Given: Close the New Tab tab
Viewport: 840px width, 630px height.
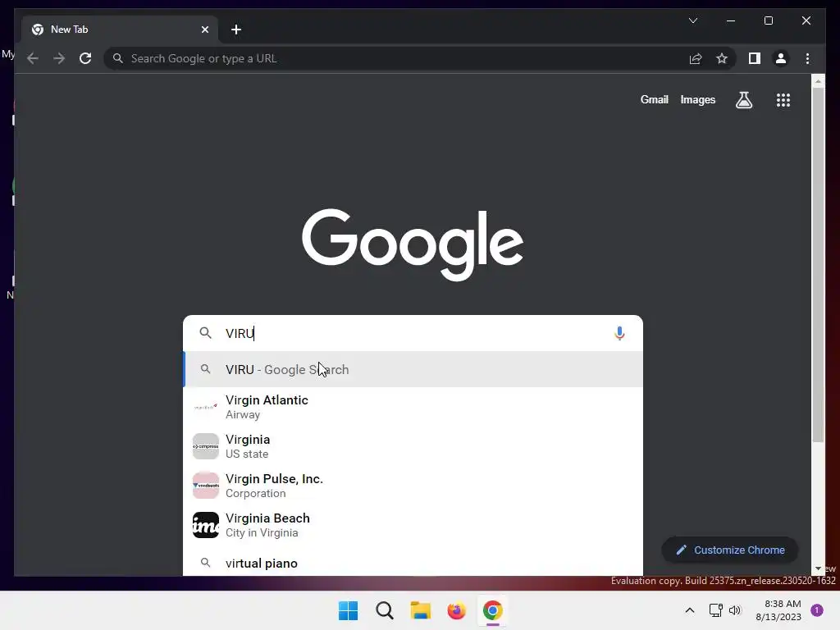Looking at the screenshot, I should (204, 30).
